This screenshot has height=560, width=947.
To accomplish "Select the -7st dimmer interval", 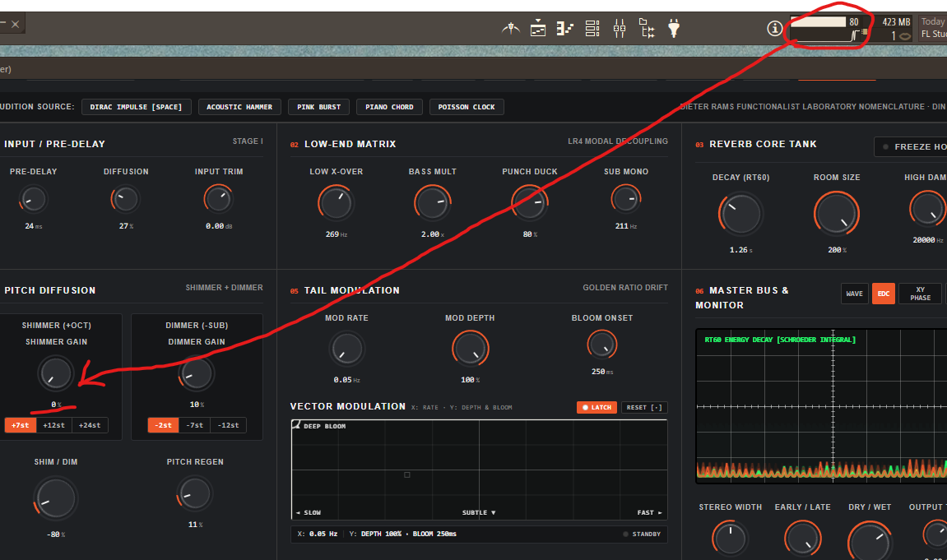I will [x=194, y=425].
